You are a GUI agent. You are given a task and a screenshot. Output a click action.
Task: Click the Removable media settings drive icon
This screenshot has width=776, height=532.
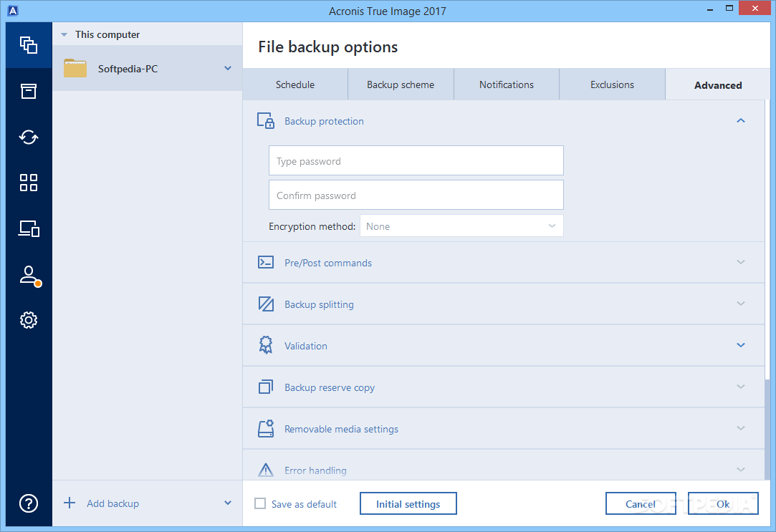[266, 428]
